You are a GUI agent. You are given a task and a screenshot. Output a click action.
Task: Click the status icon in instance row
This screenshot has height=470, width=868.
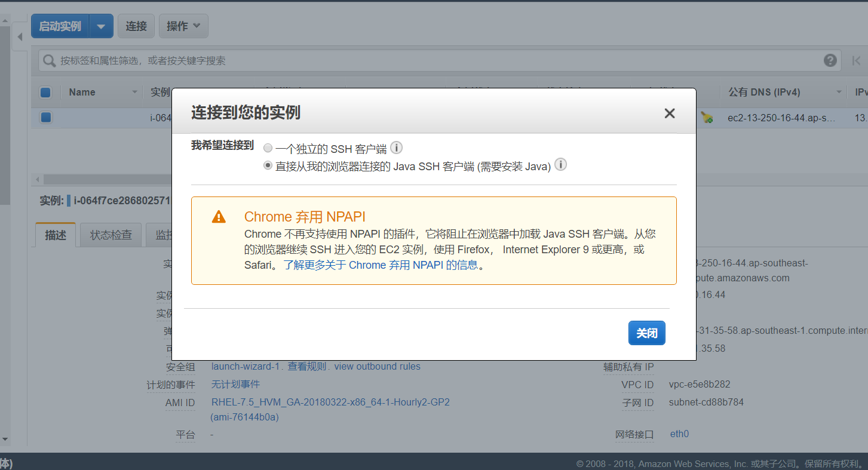pyautogui.click(x=707, y=118)
